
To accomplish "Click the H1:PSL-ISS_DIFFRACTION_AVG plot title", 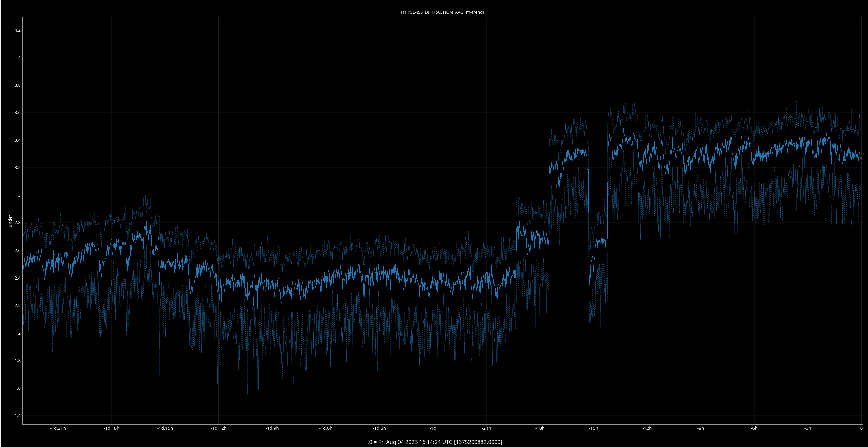I will click(442, 12).
